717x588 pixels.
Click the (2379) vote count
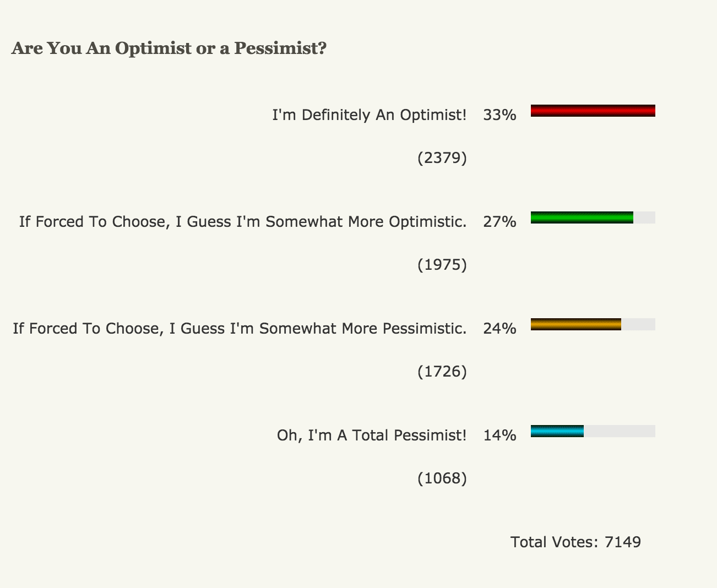tap(442, 158)
